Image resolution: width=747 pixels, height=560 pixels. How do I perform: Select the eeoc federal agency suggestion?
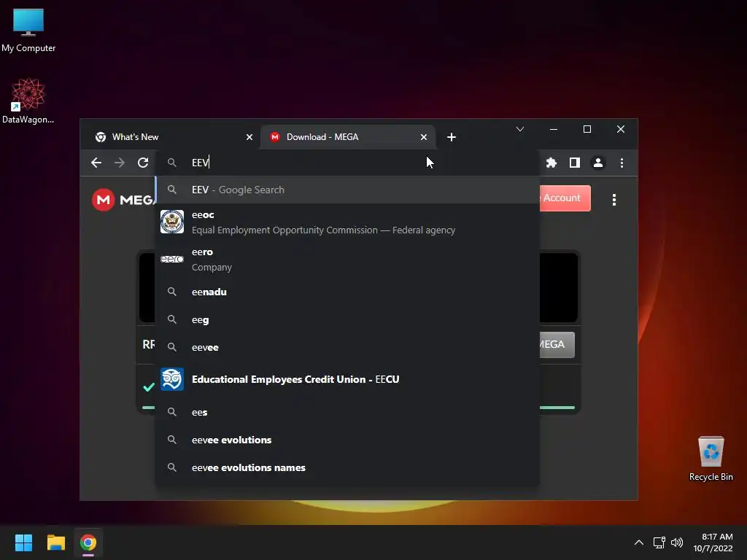(348, 222)
